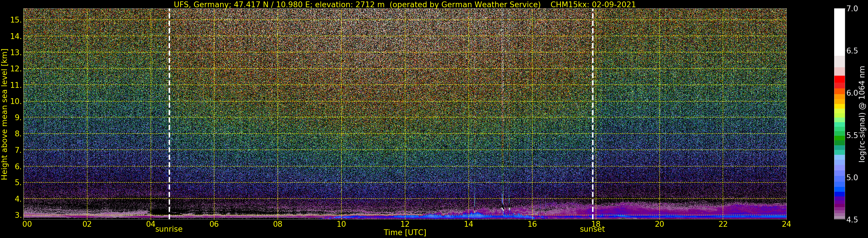Click height axis tick label 13.
This screenshot has height=238, width=868.
(16, 53)
